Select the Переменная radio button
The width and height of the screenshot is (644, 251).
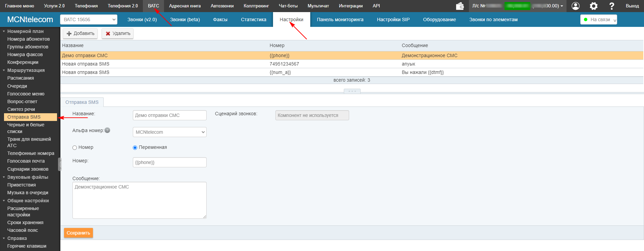135,148
